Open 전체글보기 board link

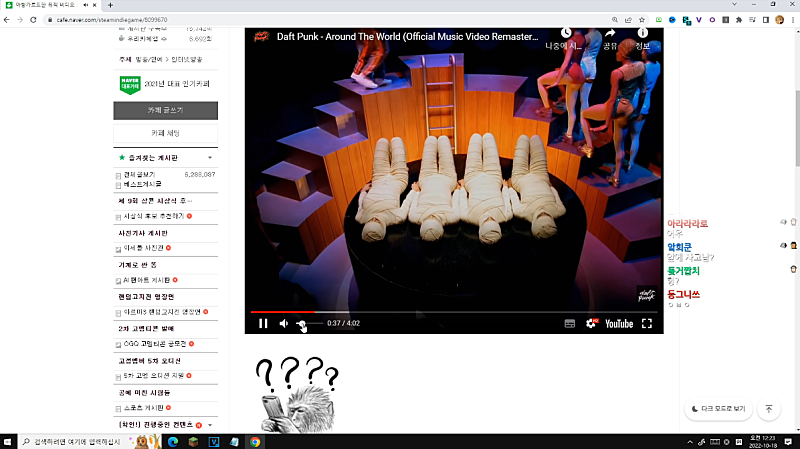139,174
